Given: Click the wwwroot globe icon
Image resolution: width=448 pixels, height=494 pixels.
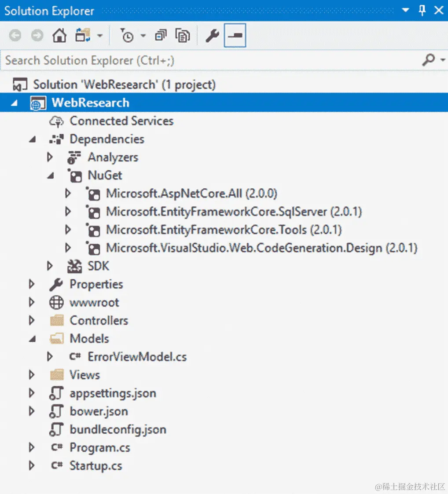Looking at the screenshot, I should point(56,303).
